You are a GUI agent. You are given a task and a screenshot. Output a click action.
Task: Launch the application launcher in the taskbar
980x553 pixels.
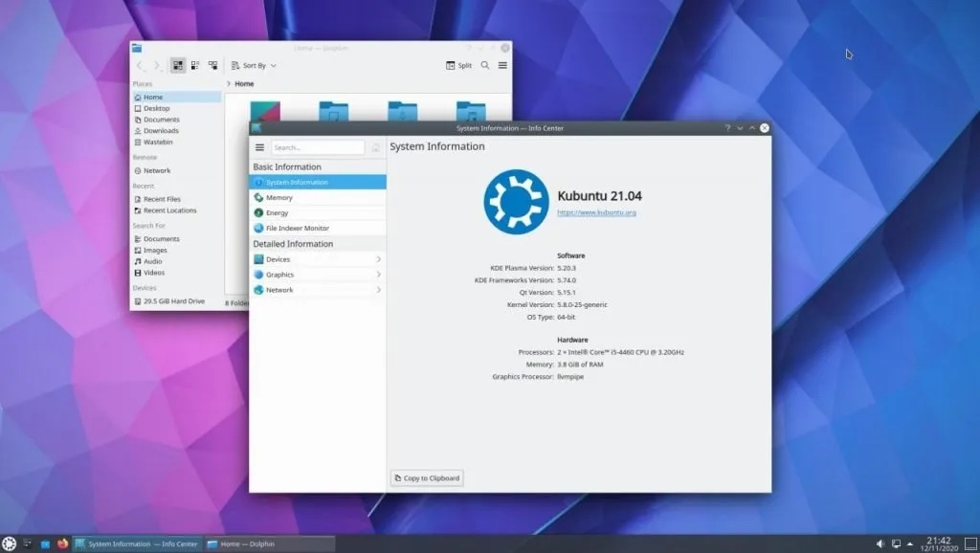coord(10,542)
